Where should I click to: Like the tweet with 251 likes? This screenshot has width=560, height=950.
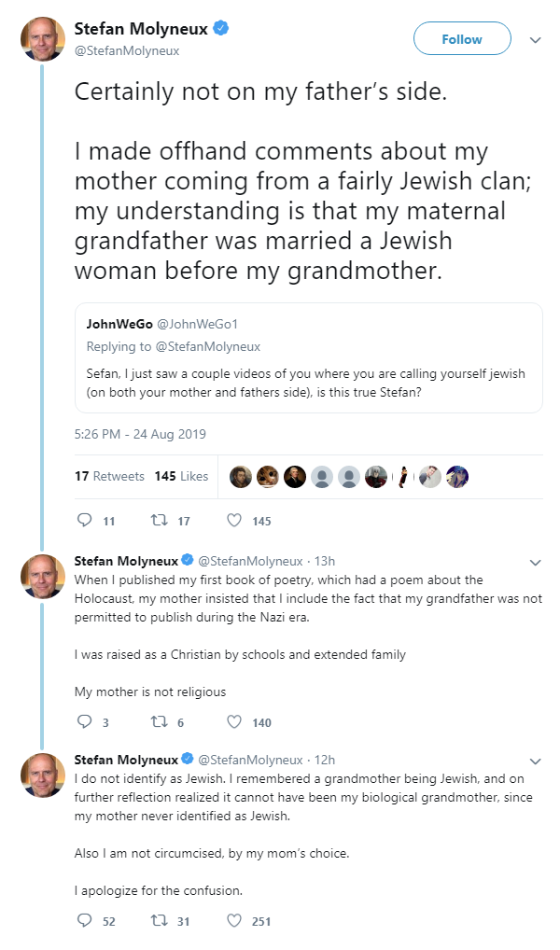pos(235,921)
